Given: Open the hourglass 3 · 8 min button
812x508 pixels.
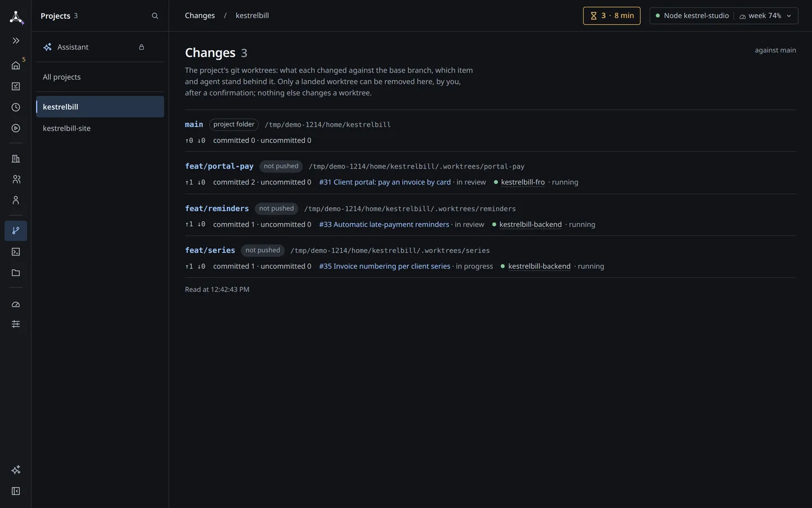Looking at the screenshot, I should [612, 16].
